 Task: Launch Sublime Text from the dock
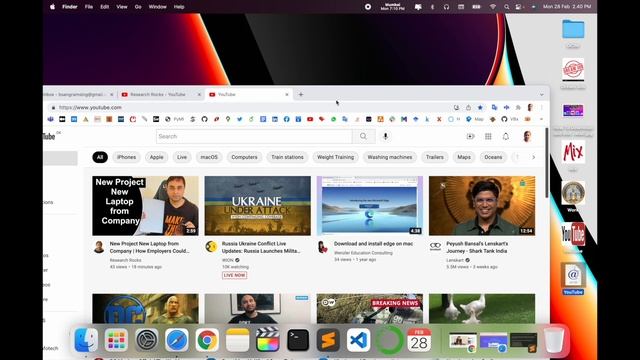coord(328,340)
